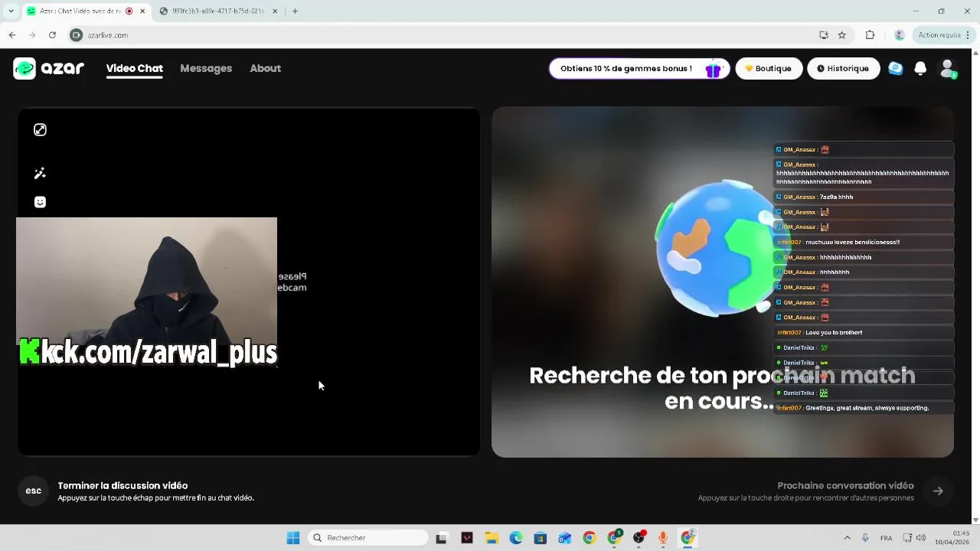
Task: Click chat message 'Love you to brother!'
Action: [x=864, y=333]
